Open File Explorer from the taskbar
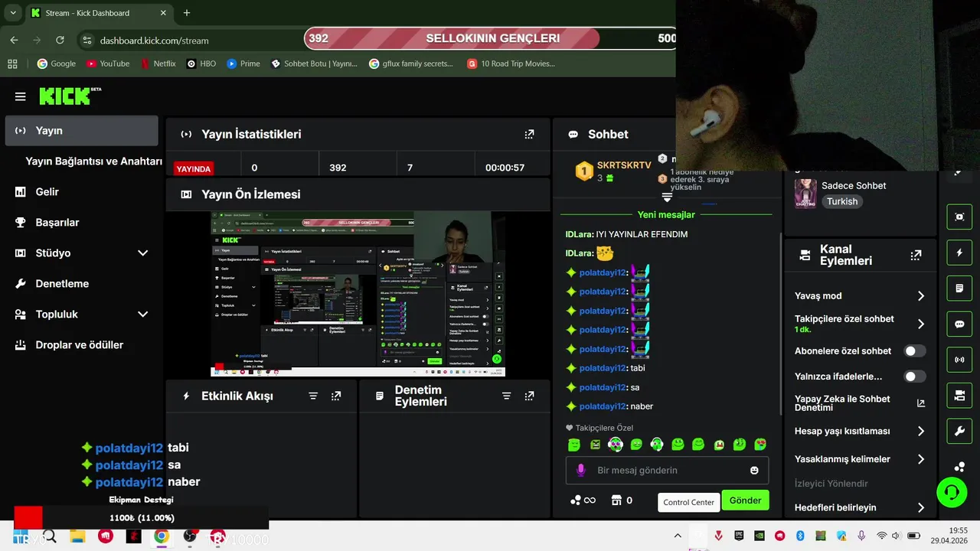Viewport: 980px width, 551px height. point(77,536)
